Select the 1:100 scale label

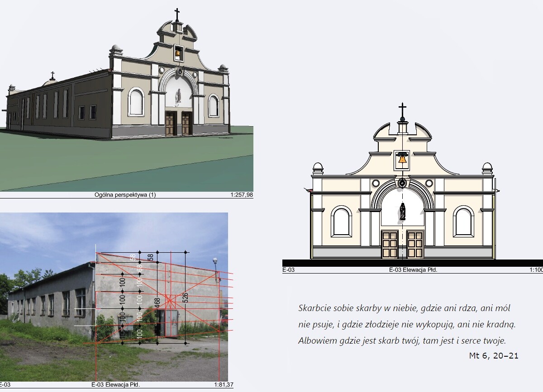click(x=535, y=270)
